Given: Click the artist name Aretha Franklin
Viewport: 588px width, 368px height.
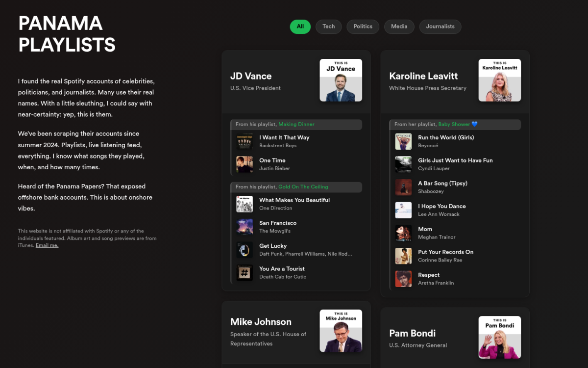Looking at the screenshot, I should 436,283.
